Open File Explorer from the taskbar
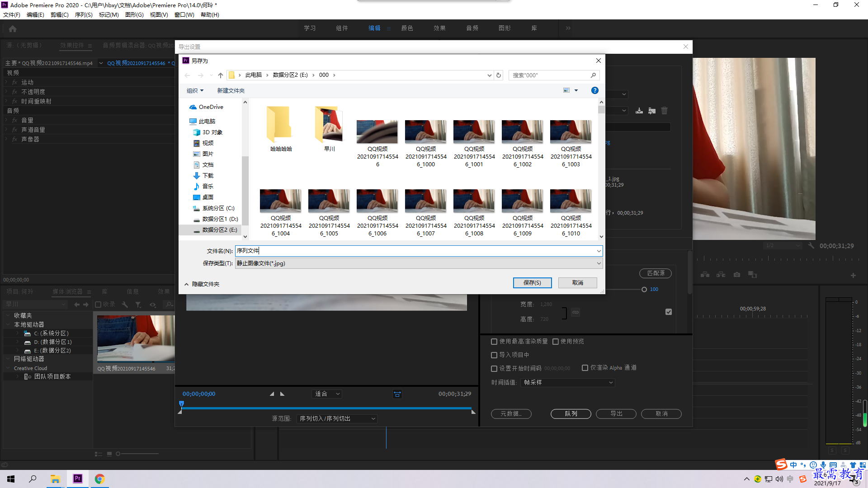Screen dimensions: 868x488 [x=55, y=479]
